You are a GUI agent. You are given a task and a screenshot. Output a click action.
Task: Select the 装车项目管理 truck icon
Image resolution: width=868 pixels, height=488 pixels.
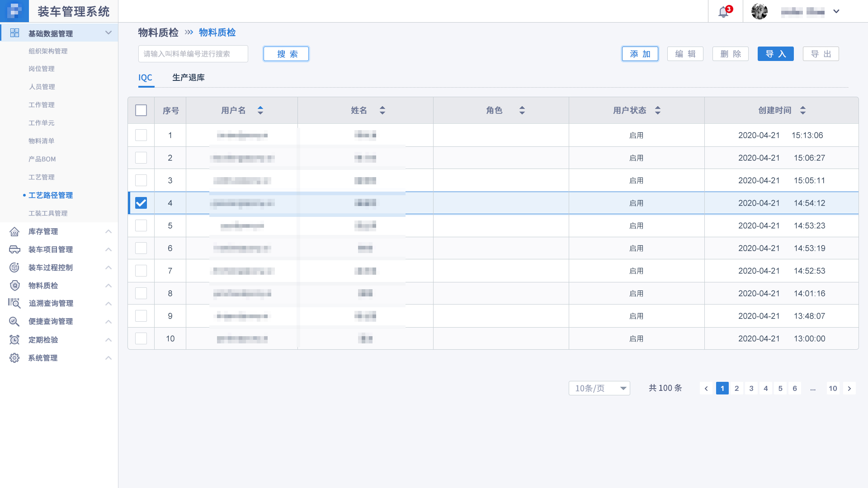(x=14, y=249)
